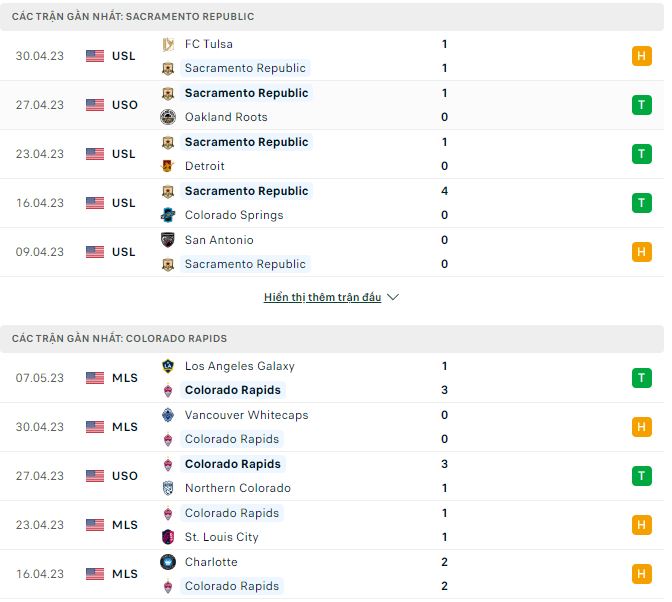
Task: Click the green T badge for Galaxy match
Action: point(641,378)
